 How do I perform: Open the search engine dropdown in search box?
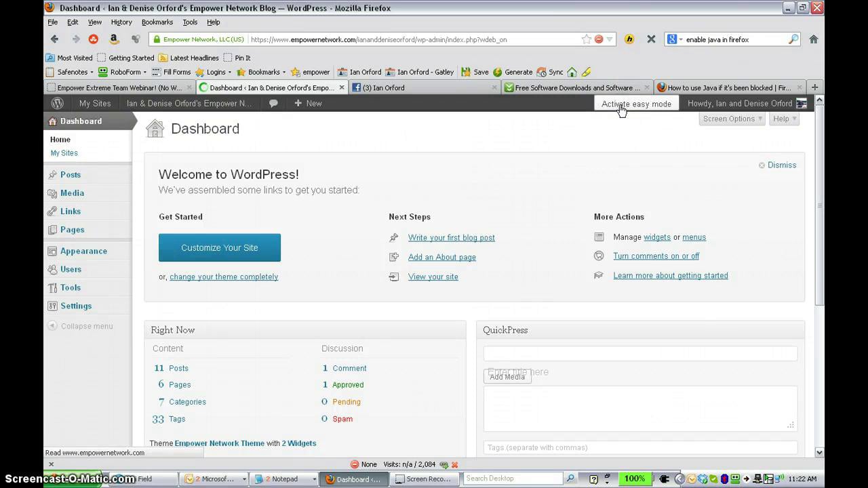click(675, 39)
